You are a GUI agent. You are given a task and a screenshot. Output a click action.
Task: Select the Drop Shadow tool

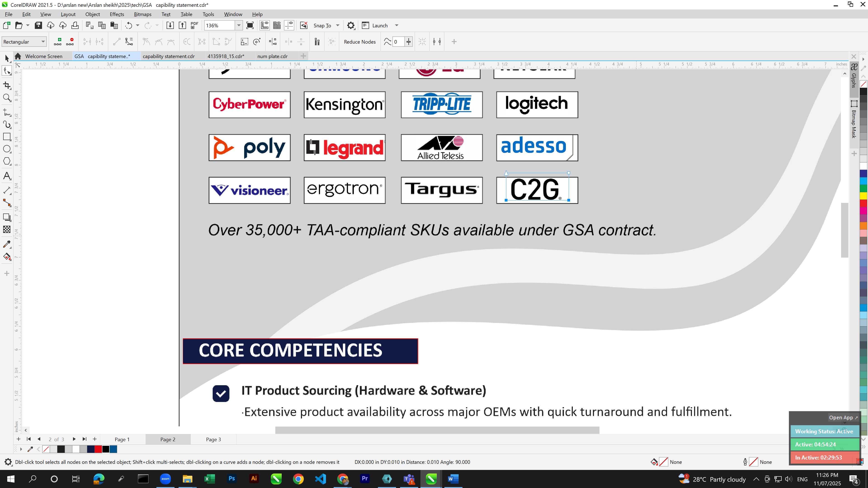click(7, 217)
